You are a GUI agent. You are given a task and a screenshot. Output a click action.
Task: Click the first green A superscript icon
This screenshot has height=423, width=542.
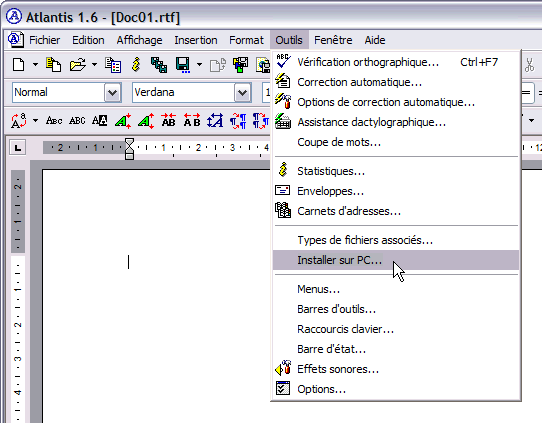coord(123,121)
